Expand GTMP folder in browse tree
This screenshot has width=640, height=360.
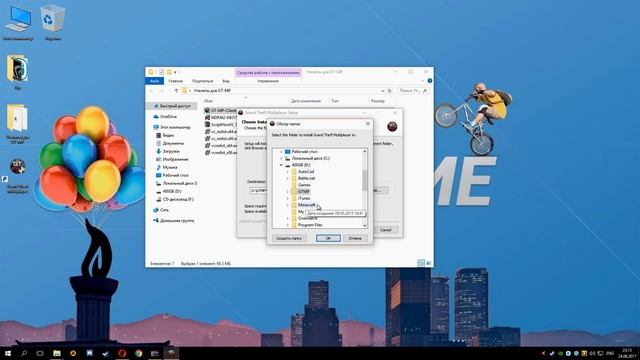click(287, 191)
